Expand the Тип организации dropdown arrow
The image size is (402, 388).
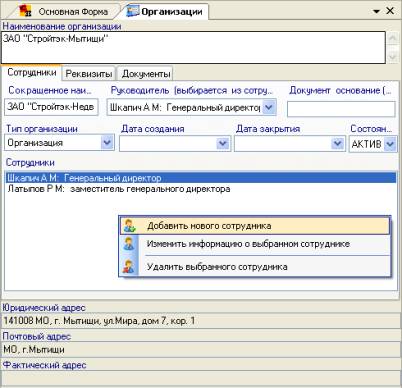point(107,143)
